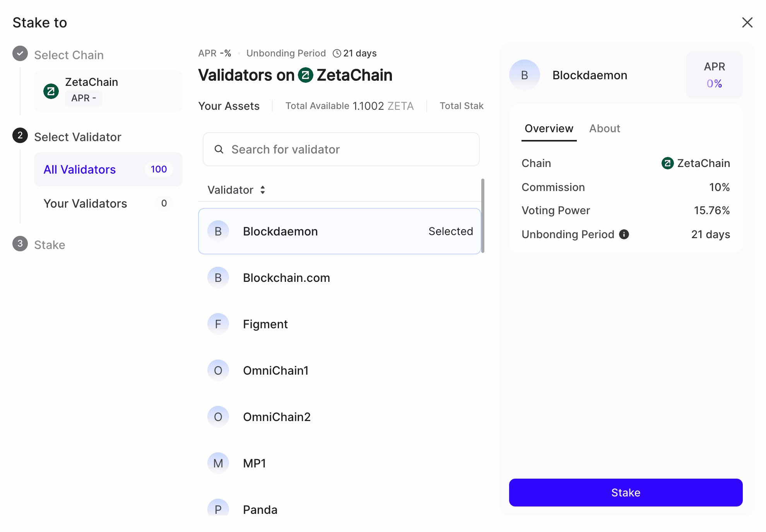Open the All Validators list

pos(79,169)
